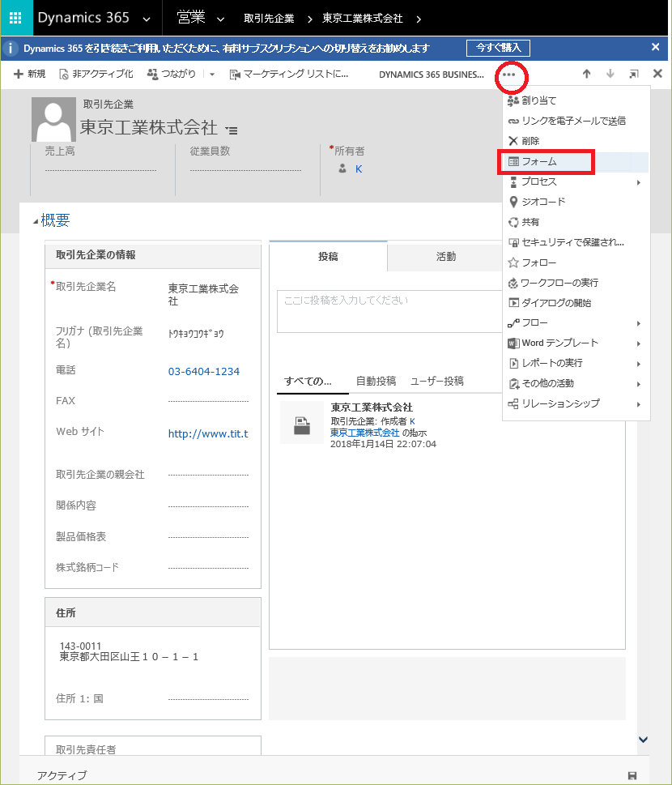Open the プロセス submenu
Viewport: 672px width, 785px height.
(576, 181)
